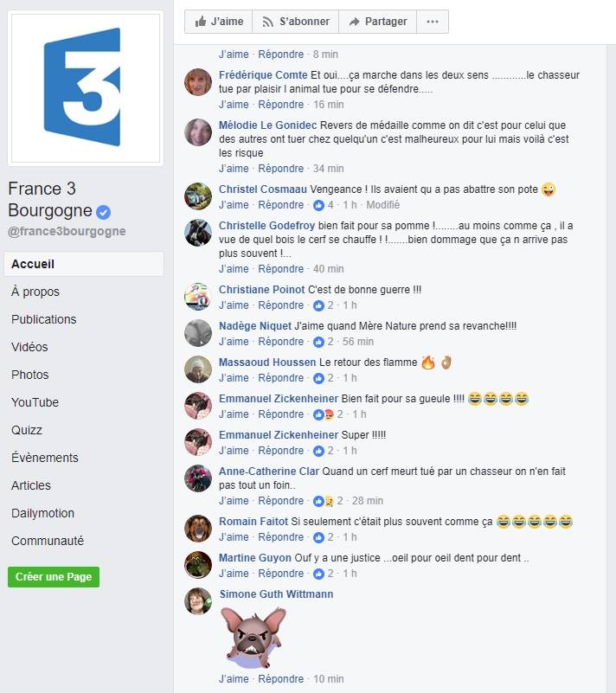Click the green Créer une Page button
This screenshot has height=693, width=616.
click(x=54, y=577)
